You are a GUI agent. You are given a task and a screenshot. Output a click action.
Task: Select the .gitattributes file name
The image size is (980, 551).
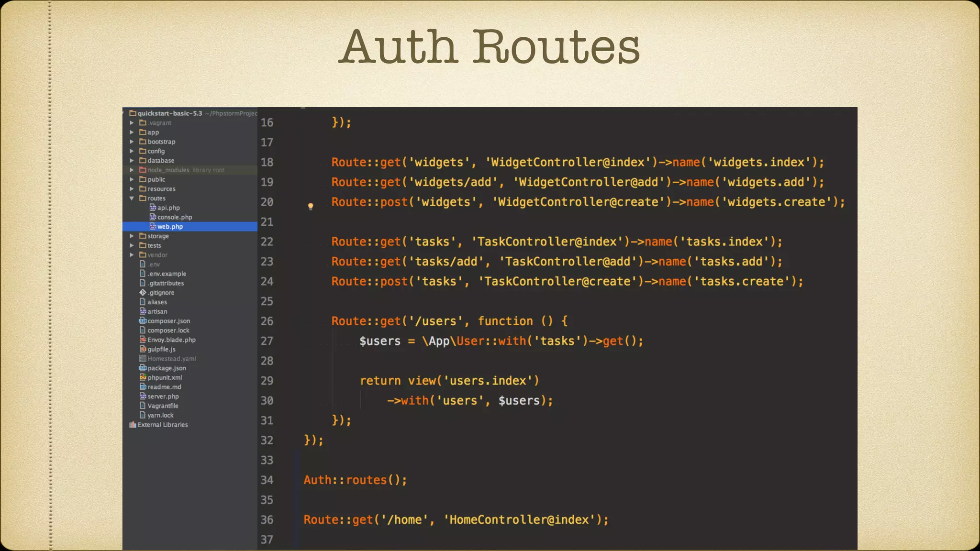tap(166, 283)
